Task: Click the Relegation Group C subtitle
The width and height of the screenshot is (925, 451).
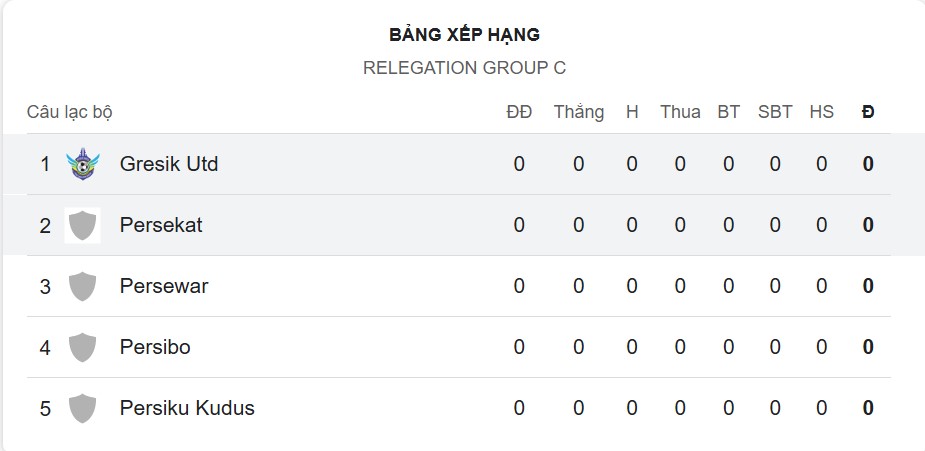Action: point(464,68)
